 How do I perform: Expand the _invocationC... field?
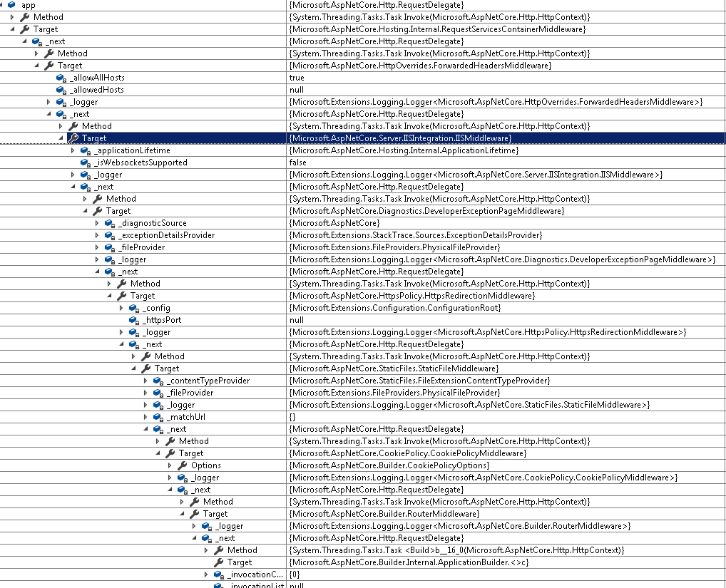[x=206, y=574]
